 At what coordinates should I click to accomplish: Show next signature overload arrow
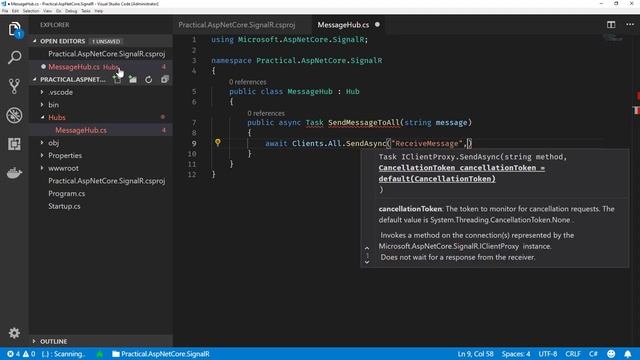(x=367, y=262)
